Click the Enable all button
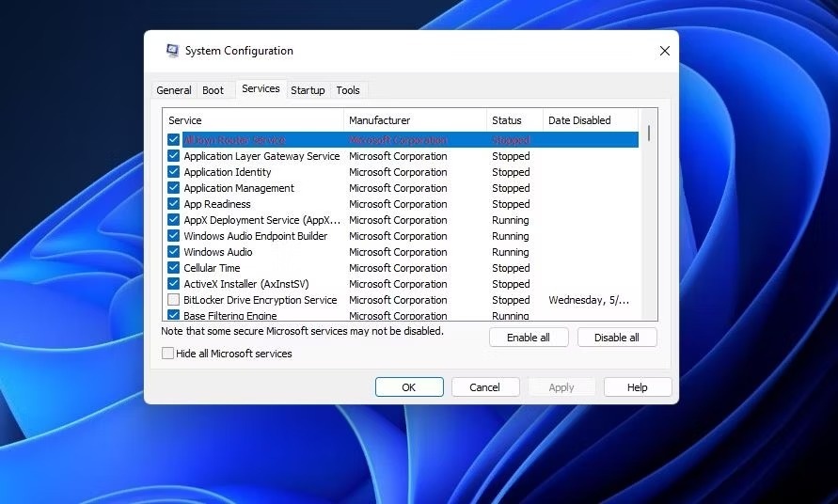The height and width of the screenshot is (504, 838). pyautogui.click(x=529, y=338)
